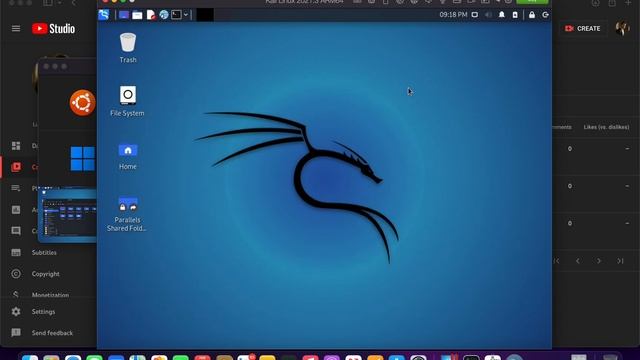Click the display icon beside the clock

coord(475,15)
